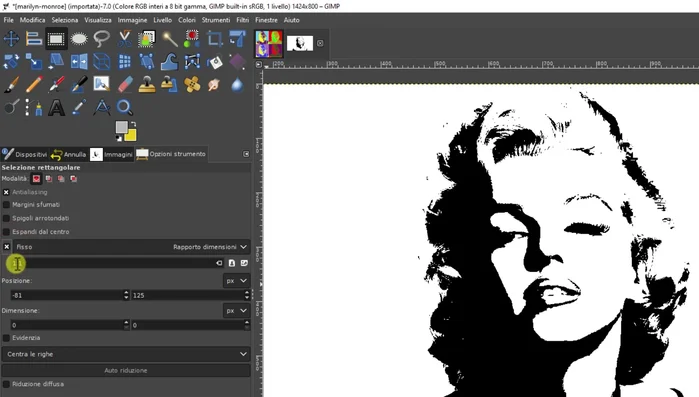Open the Colori menu
The image size is (699, 397).
187,20
